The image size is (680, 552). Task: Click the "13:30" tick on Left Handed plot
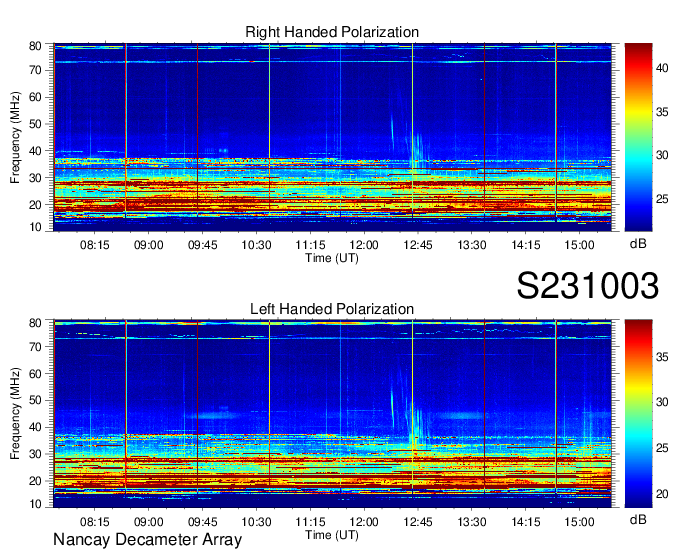[472, 522]
